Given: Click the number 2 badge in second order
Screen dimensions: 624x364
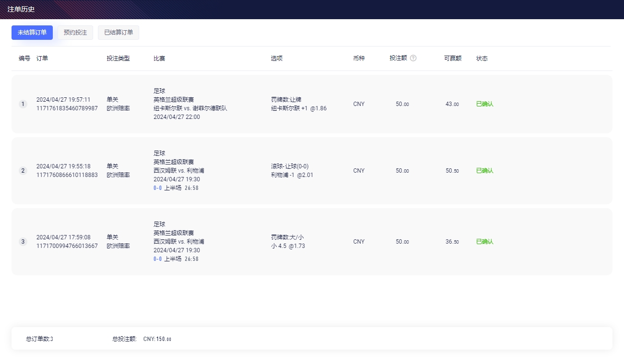Looking at the screenshot, I should point(23,171).
